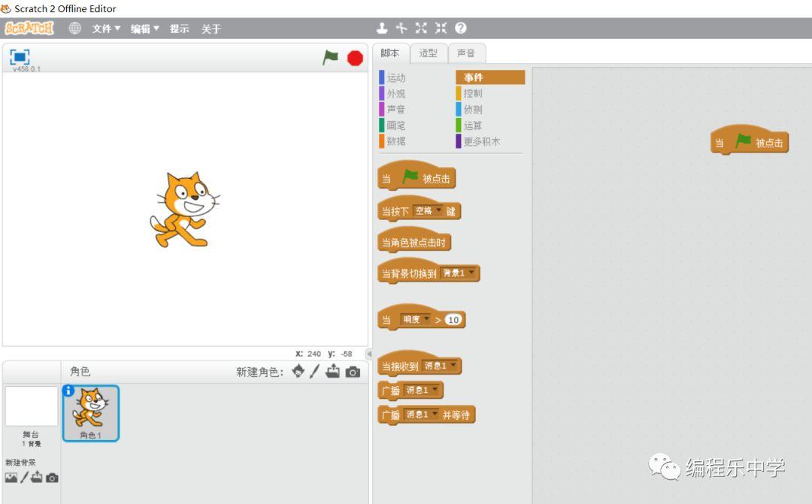The width and height of the screenshot is (812, 504).
Task: Open the 响度 dropdown in the loudness block
Action: click(416, 319)
